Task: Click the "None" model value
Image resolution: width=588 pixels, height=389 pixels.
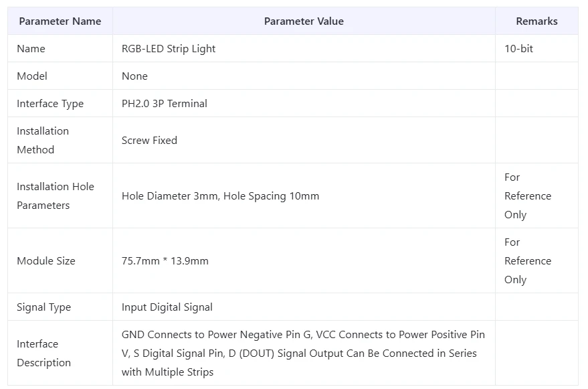Action: click(134, 76)
